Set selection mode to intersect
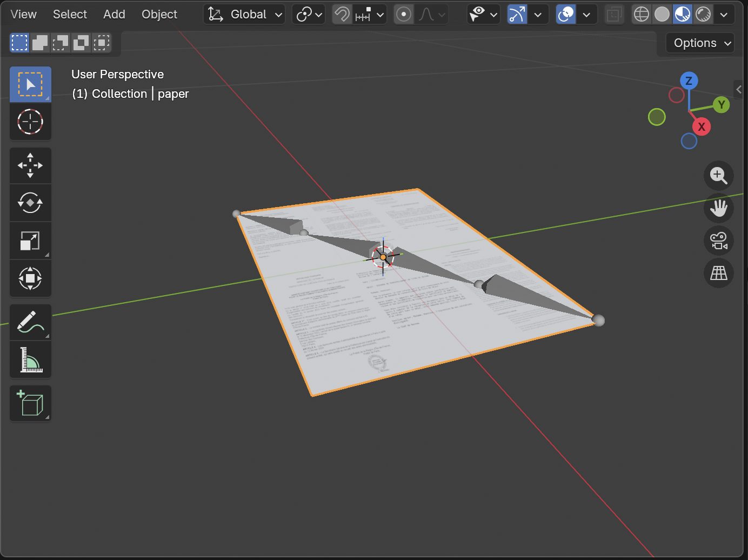This screenshot has height=560, width=748. click(102, 43)
